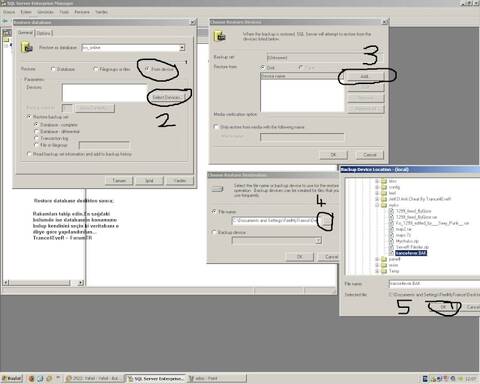Select the highlighted .BAK file in tree
Screen dimensions: 480x384
click(x=411, y=253)
